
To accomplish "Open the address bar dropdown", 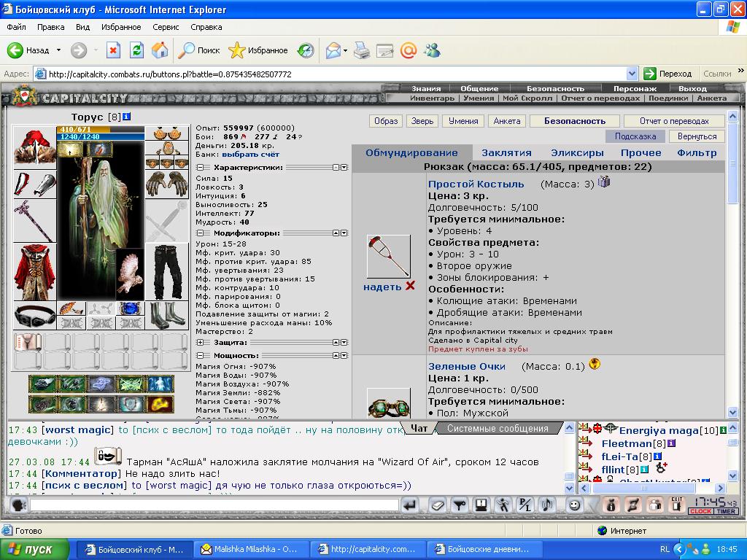I will pos(632,74).
